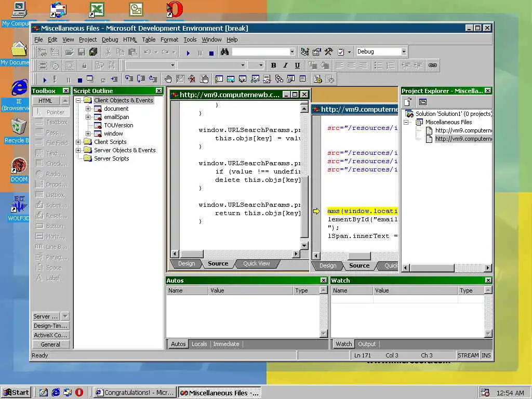Switch to the Congratulations taskbar window
Viewport: 532px width, 399px height.
(135, 393)
